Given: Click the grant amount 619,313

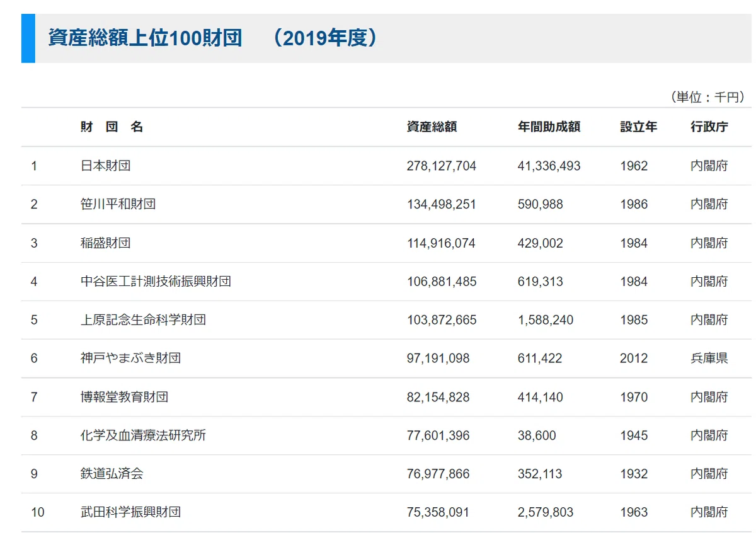Looking at the screenshot, I should click(x=541, y=282).
